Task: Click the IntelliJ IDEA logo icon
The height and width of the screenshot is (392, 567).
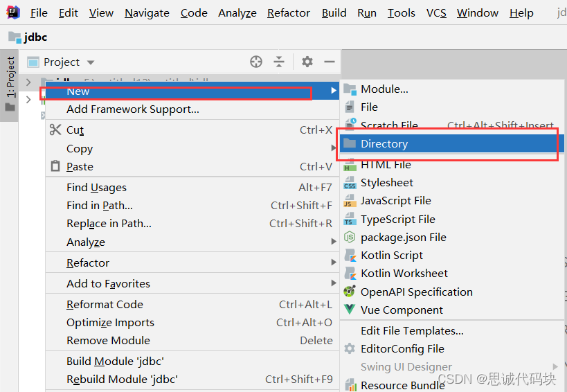Action: point(13,12)
